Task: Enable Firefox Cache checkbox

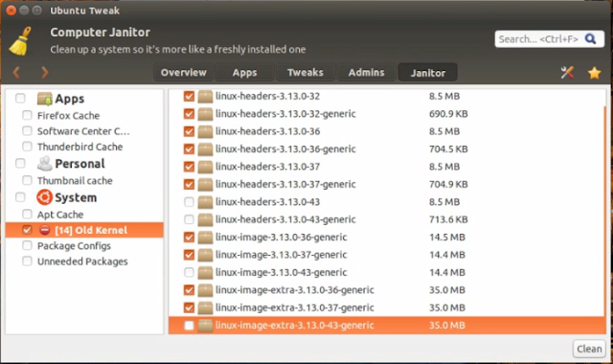Action: point(27,115)
